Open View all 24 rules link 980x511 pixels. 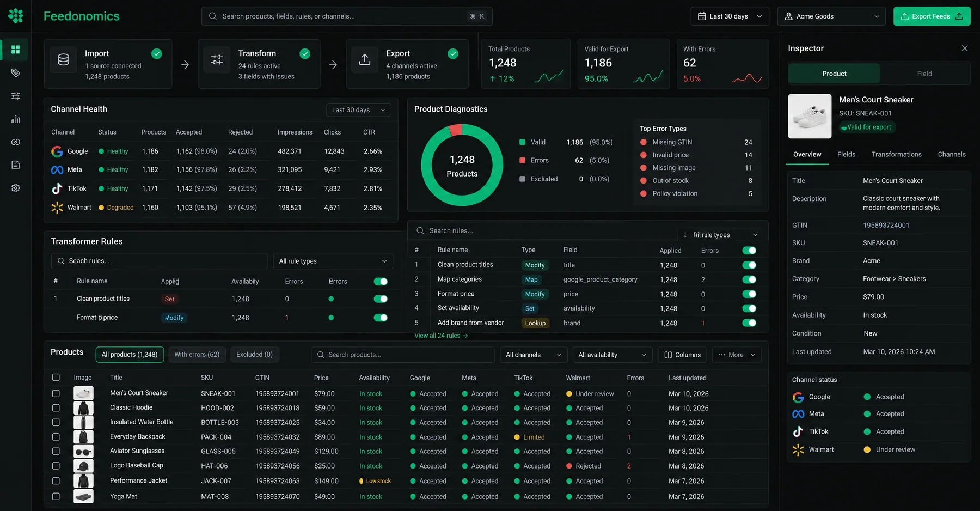[x=441, y=336]
